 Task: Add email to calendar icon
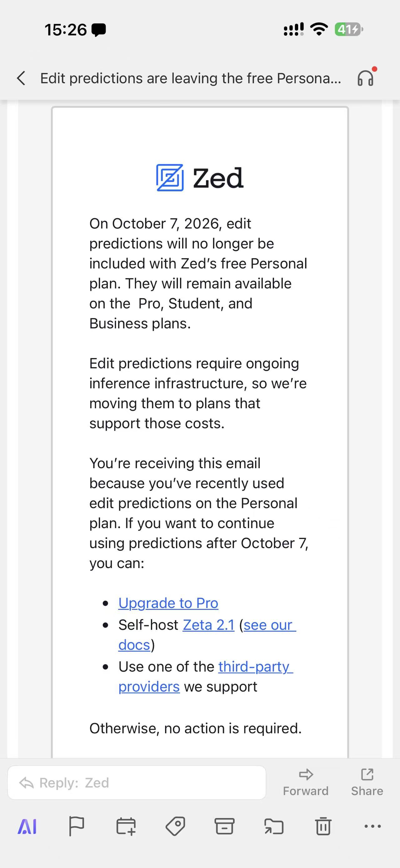pos(126,826)
